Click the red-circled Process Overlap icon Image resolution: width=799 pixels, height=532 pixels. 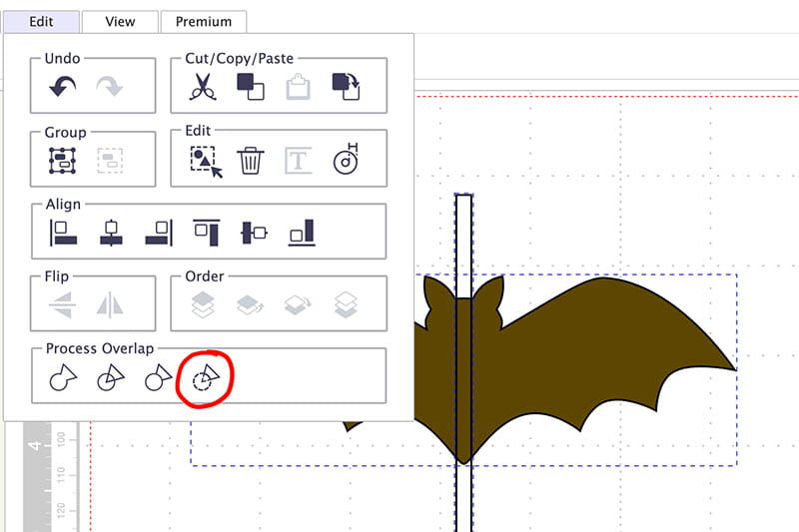coord(205,378)
